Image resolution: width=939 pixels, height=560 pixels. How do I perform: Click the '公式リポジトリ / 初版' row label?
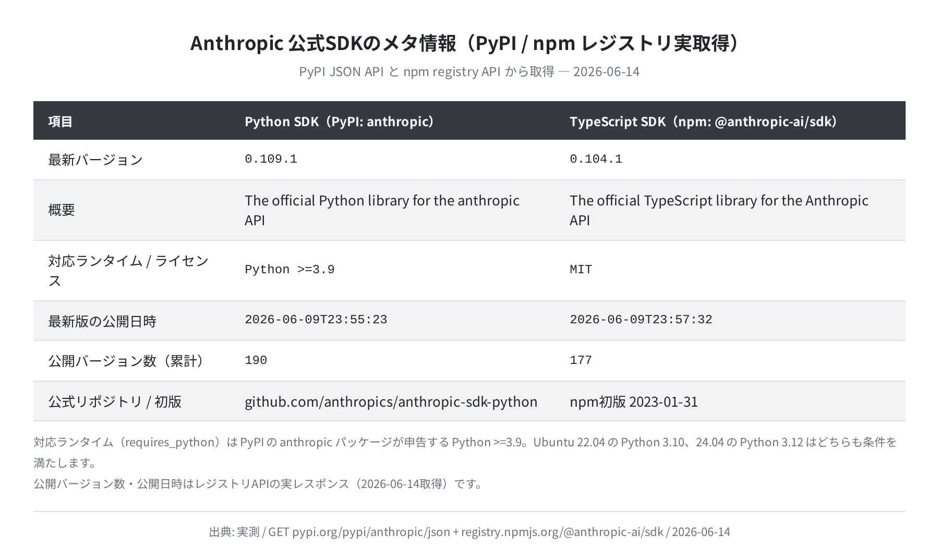115,401
